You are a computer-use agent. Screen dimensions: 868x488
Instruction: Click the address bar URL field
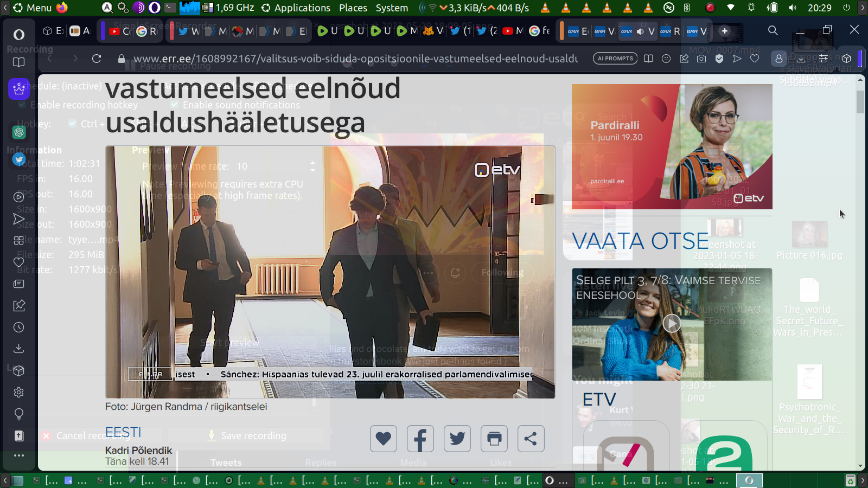click(x=355, y=59)
